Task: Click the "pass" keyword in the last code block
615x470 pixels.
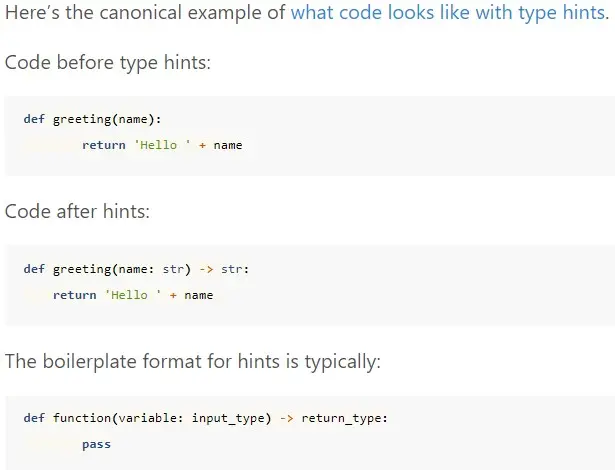Action: [96, 444]
